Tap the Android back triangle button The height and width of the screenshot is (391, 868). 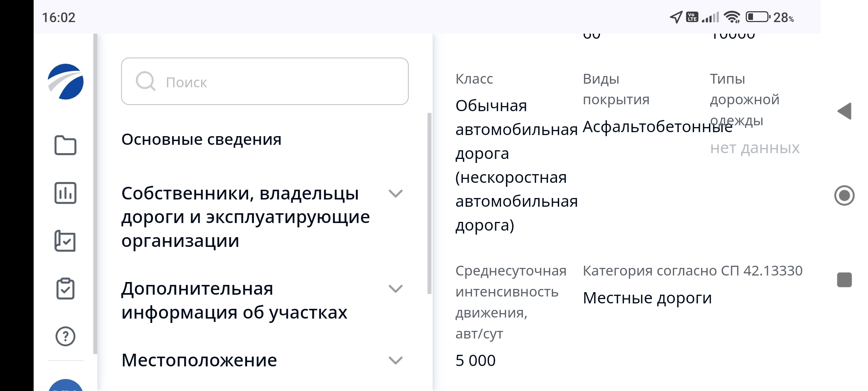(844, 111)
